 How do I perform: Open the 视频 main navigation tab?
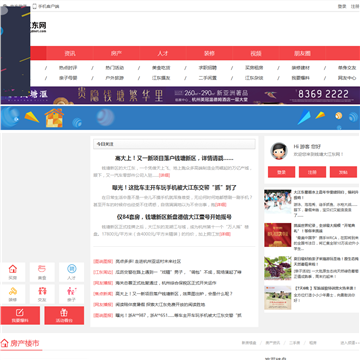pos(256,53)
